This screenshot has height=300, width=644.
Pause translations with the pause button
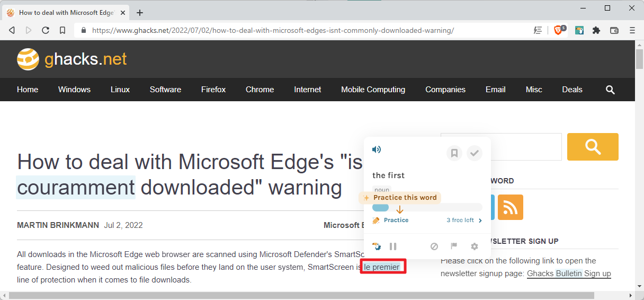(x=393, y=246)
